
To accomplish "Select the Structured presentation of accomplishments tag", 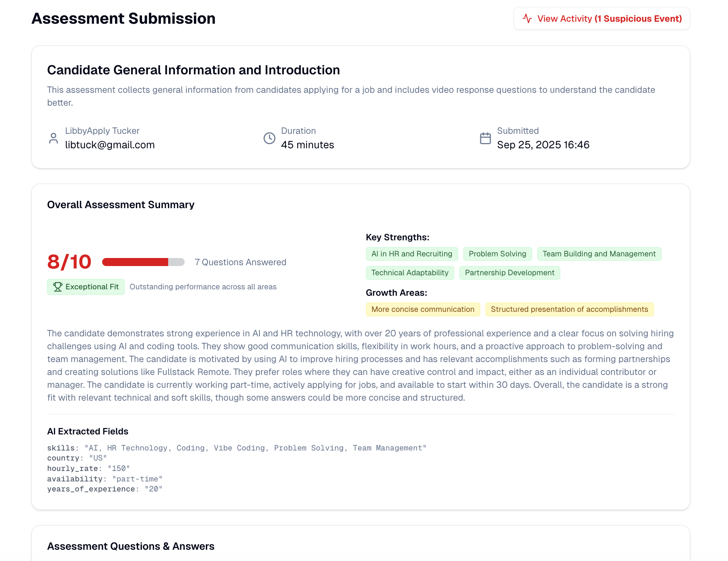I will point(569,309).
